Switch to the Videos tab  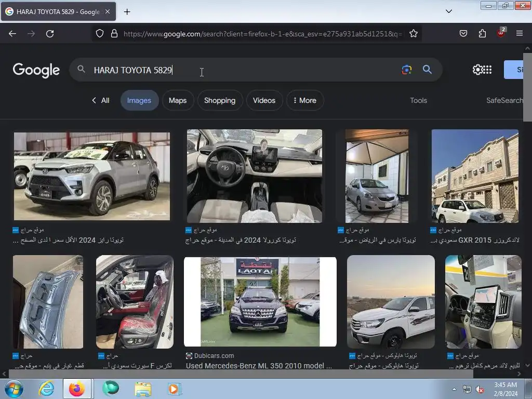264,100
